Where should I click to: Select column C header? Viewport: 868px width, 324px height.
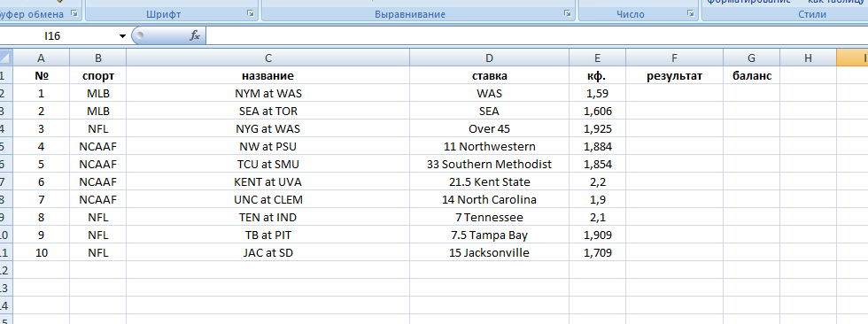tap(267, 58)
